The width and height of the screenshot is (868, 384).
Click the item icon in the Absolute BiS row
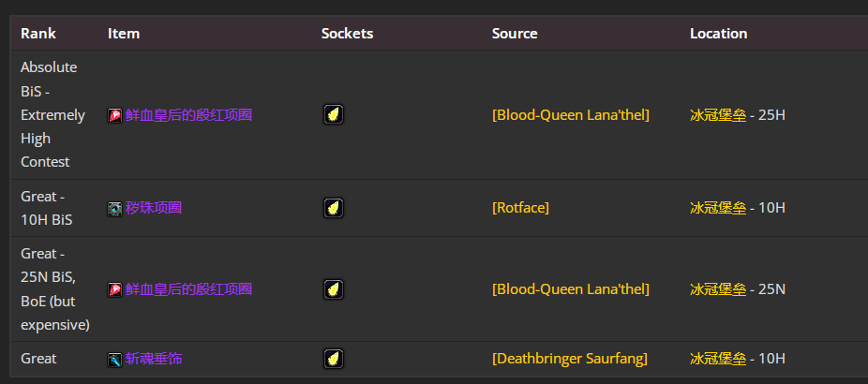coord(115,115)
